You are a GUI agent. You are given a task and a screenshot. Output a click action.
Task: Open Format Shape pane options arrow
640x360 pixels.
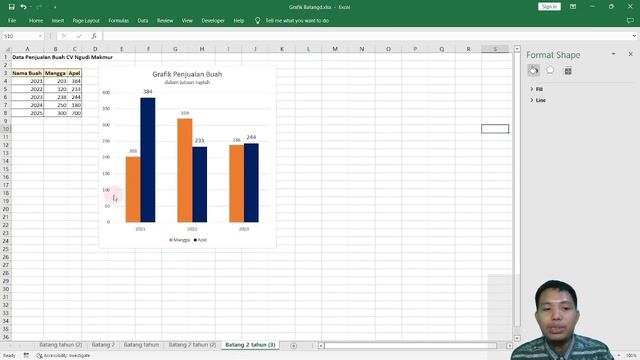click(x=613, y=54)
